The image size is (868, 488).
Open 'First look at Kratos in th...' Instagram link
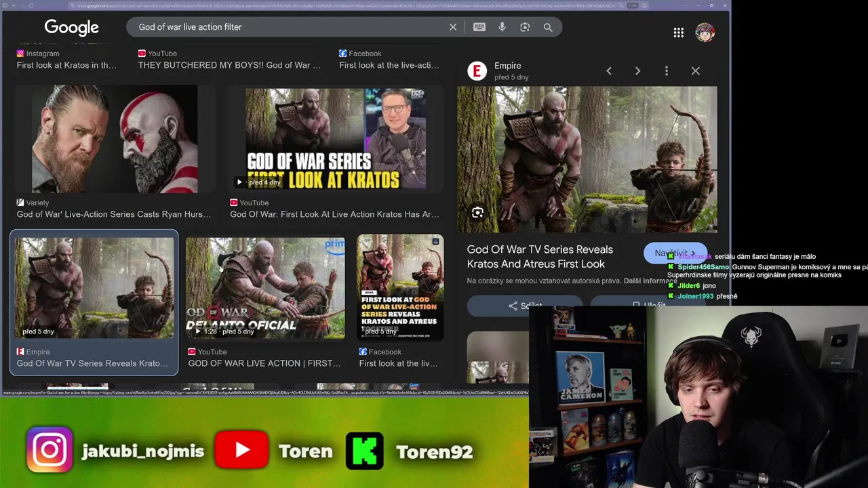point(66,65)
